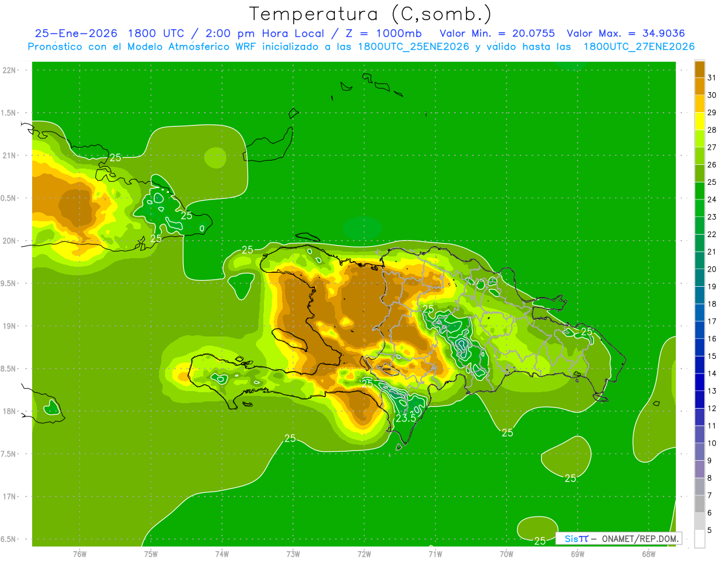Click the legend scale label '10'

(712, 443)
